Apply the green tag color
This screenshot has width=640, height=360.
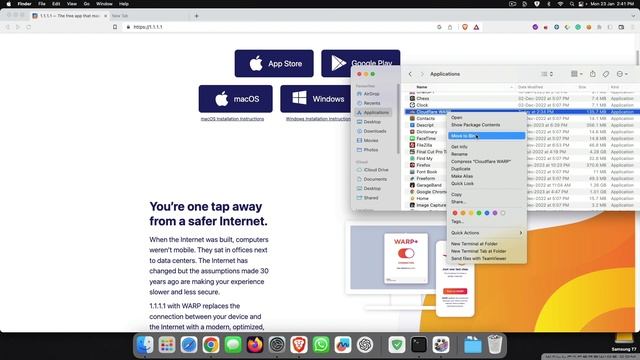click(x=479, y=213)
